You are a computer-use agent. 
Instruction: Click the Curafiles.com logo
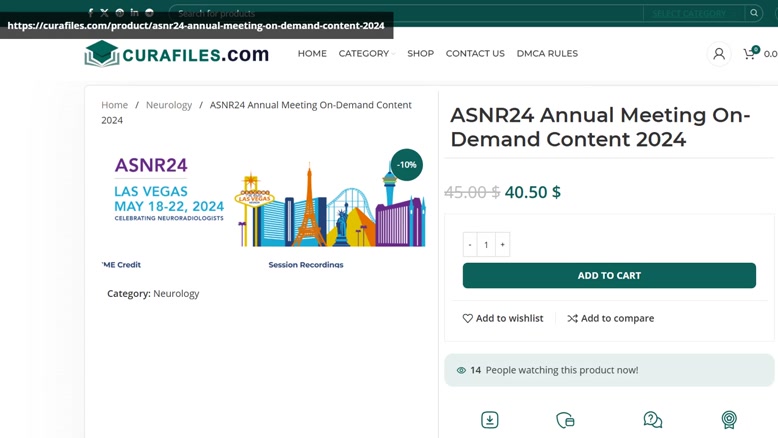(x=177, y=54)
